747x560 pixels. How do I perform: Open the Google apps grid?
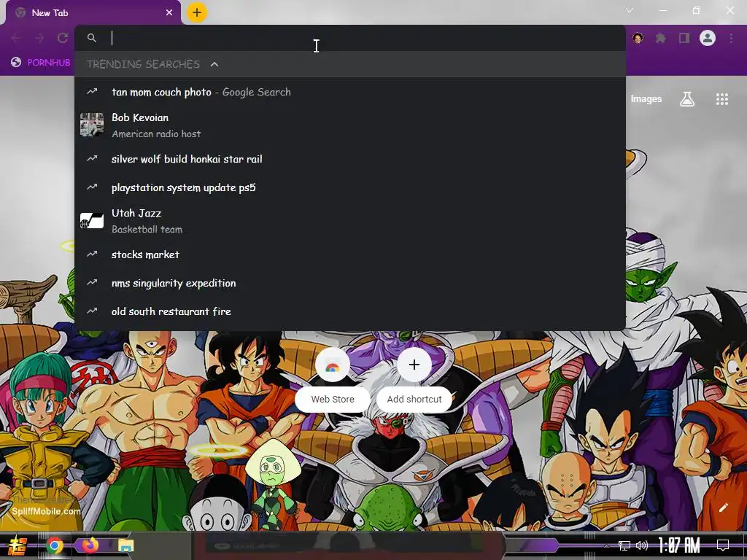pyautogui.click(x=722, y=99)
